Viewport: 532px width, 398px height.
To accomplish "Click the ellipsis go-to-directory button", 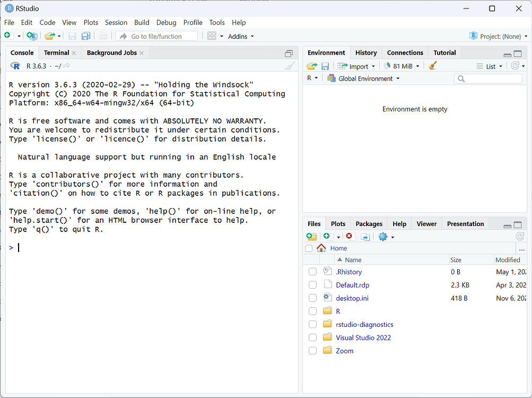I will 522,249.
